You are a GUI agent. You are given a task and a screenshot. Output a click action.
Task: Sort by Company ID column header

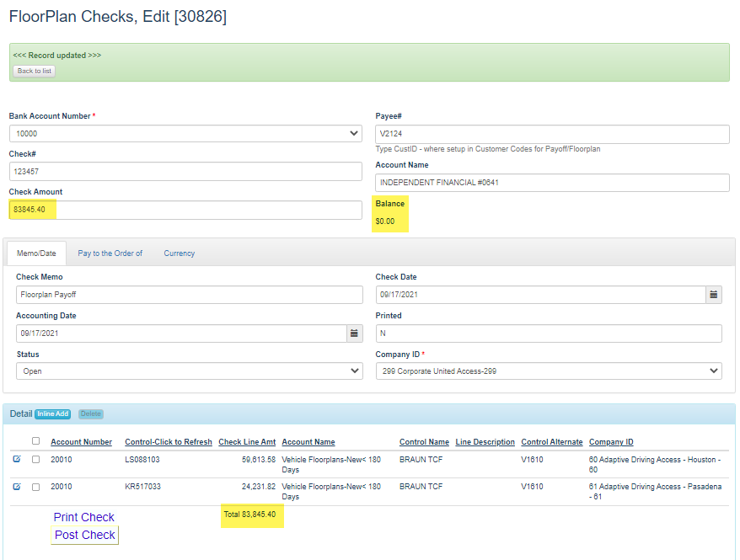click(611, 441)
